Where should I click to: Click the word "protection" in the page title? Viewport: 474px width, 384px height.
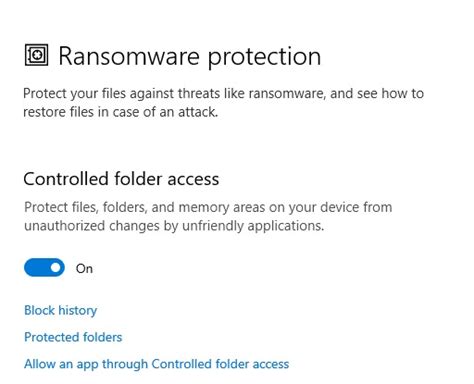[264, 57]
